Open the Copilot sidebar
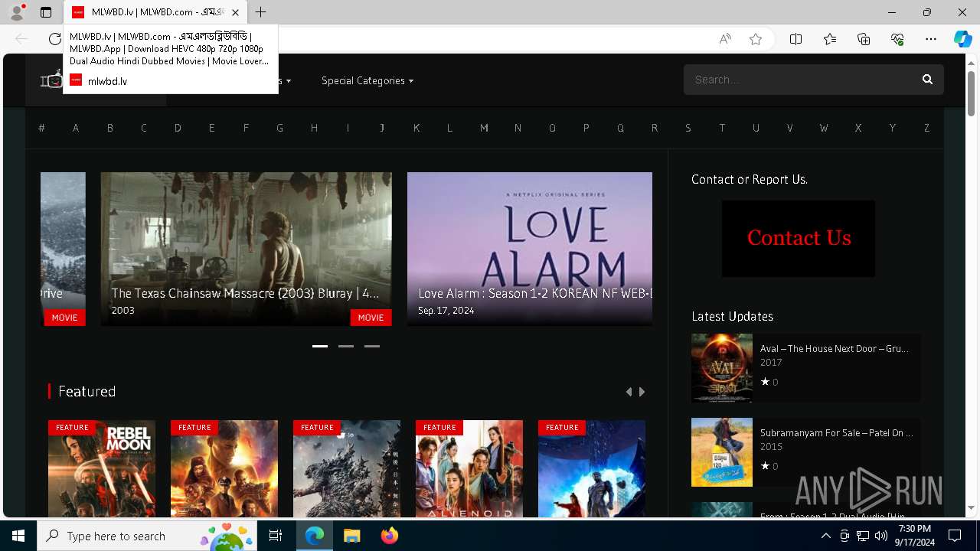Image resolution: width=980 pixels, height=551 pixels. (962, 39)
